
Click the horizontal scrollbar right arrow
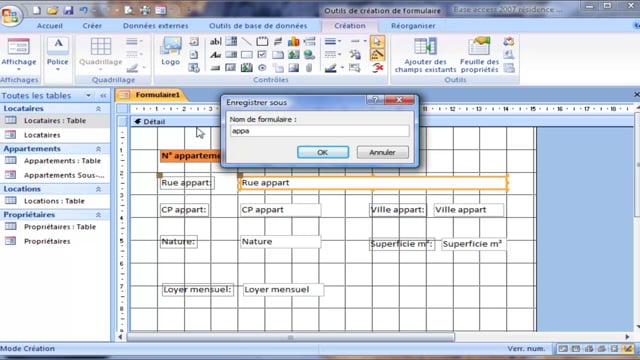(627, 337)
